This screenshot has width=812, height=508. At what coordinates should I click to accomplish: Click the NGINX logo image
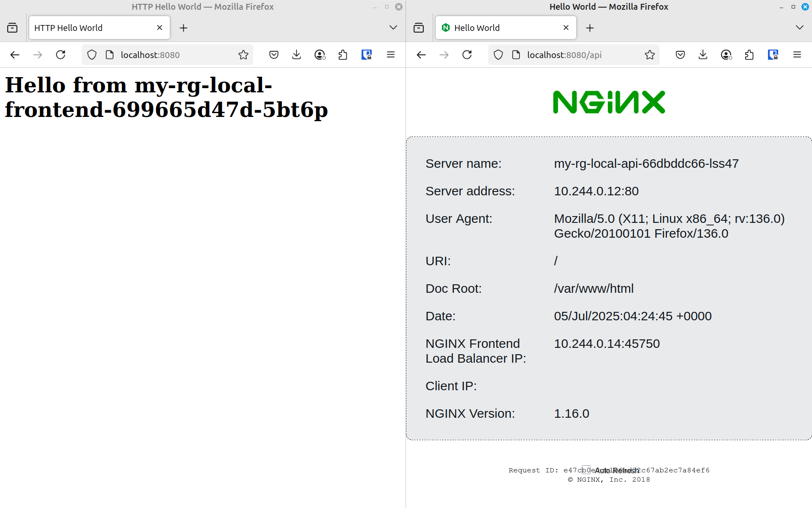point(609,102)
